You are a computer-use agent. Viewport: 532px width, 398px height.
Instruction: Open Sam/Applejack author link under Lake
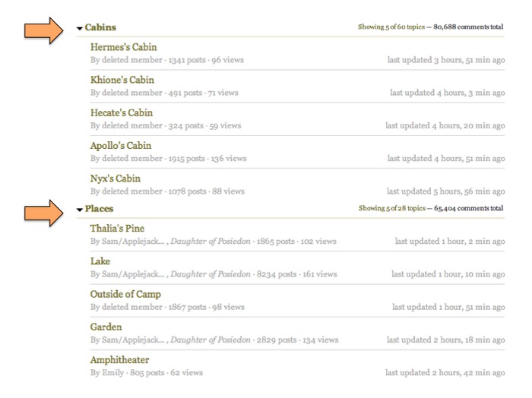click(133, 274)
